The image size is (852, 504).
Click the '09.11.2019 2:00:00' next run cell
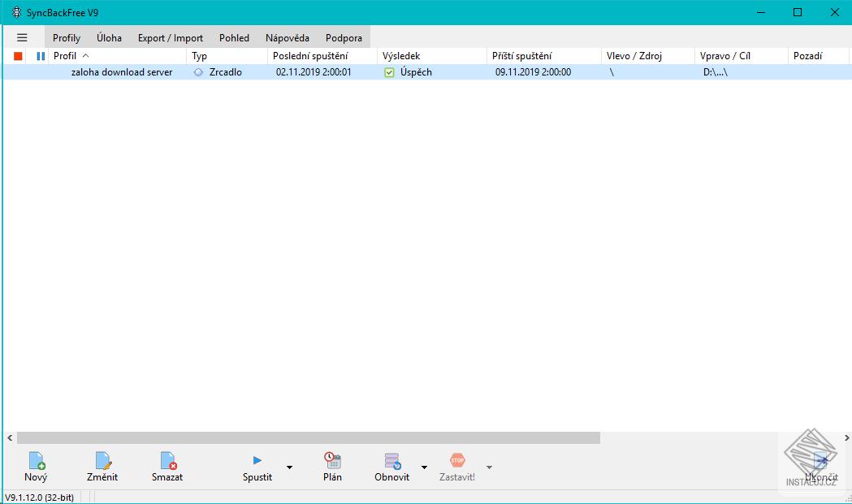(x=533, y=72)
